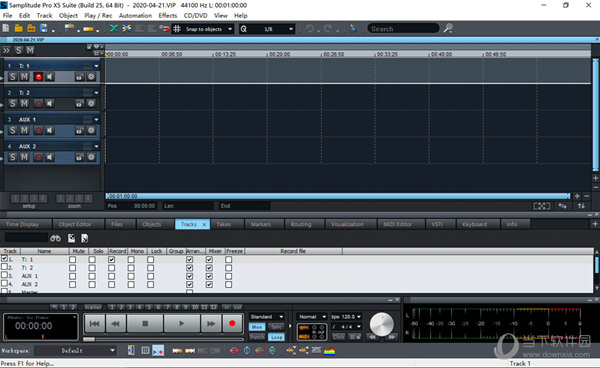Enable the Loop button in transport

276,337
